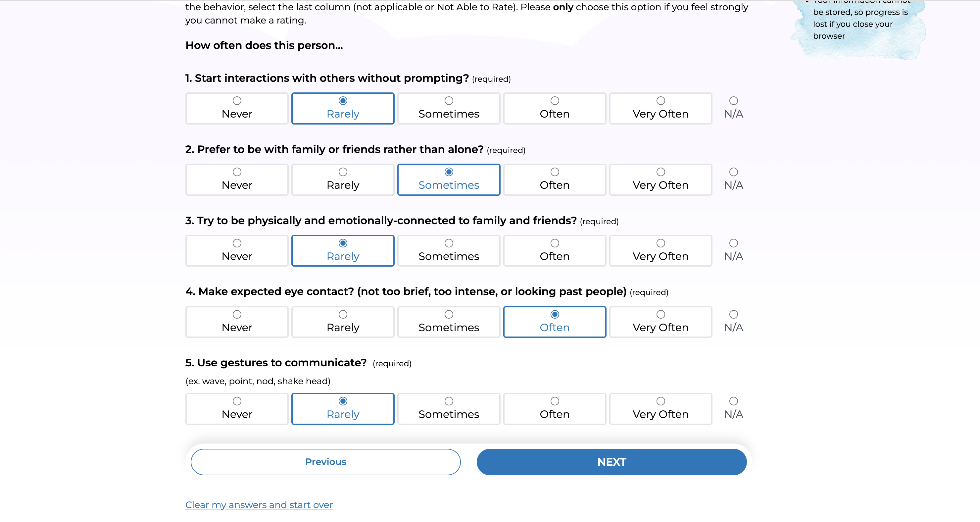
Task: Click the NEXT button
Action: click(x=612, y=462)
